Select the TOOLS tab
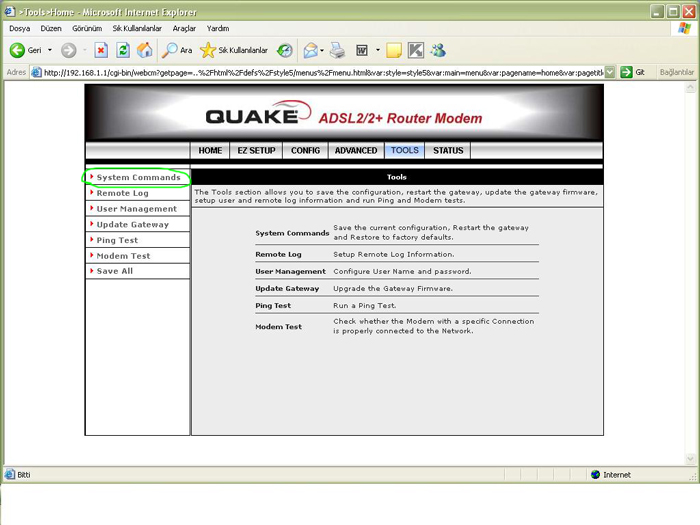This screenshot has height=525, width=700. click(x=404, y=150)
